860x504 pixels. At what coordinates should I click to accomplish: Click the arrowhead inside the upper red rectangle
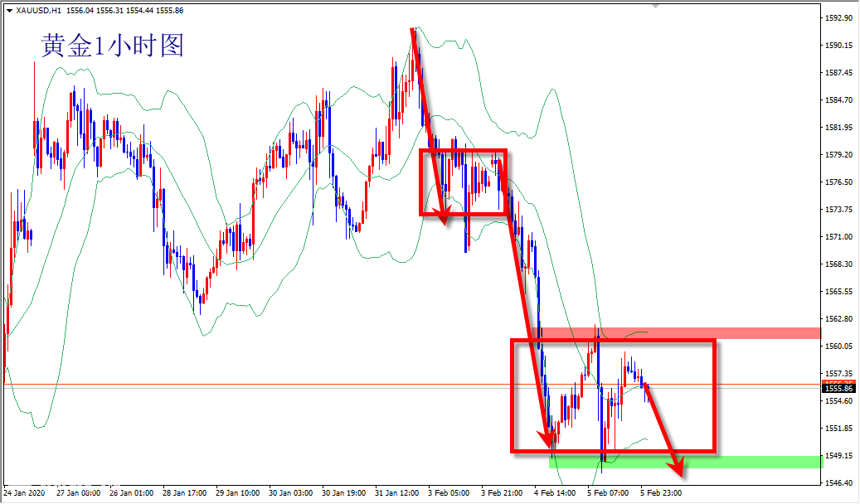[x=441, y=217]
